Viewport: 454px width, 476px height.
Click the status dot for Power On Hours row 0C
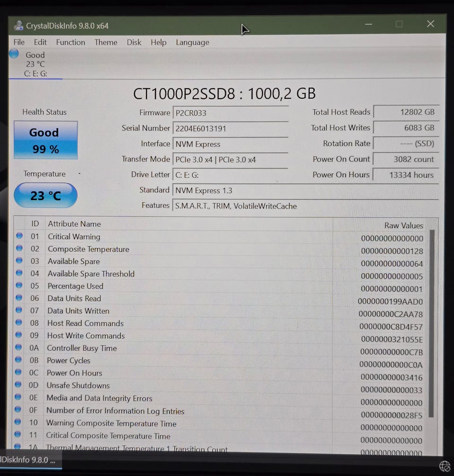(18, 372)
